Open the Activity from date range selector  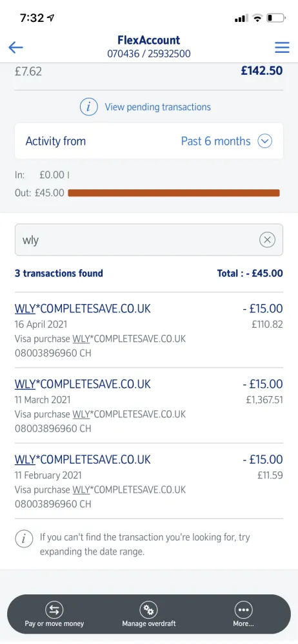pyautogui.click(x=149, y=141)
